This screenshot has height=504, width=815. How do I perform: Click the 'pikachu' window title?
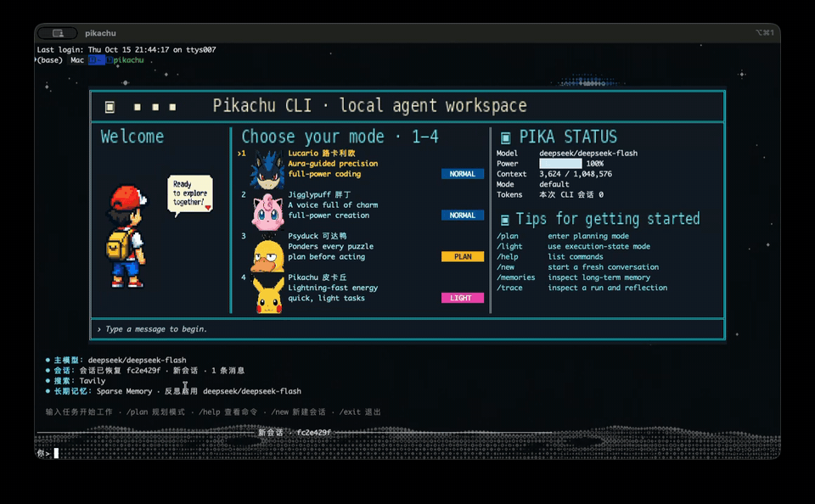(100, 33)
